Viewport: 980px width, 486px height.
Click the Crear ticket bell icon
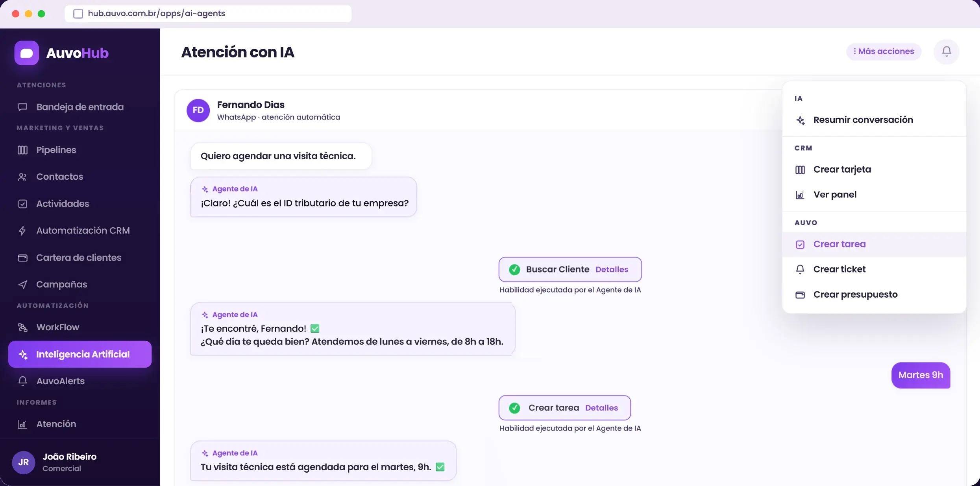pos(800,269)
